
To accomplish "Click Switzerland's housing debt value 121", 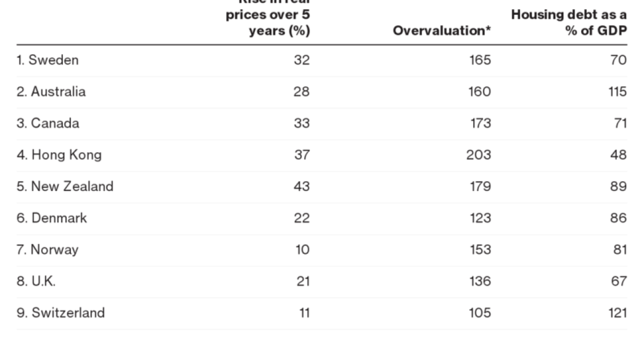I will click(x=617, y=313).
